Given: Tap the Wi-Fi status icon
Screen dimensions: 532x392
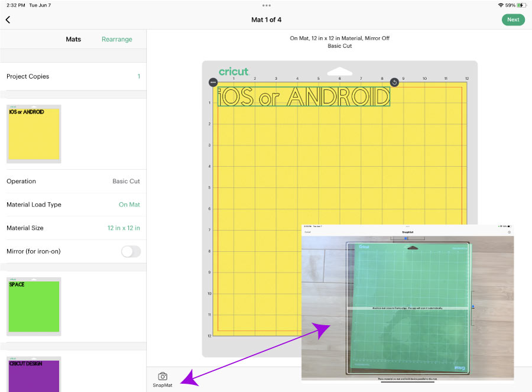Looking at the screenshot, I should point(501,5).
